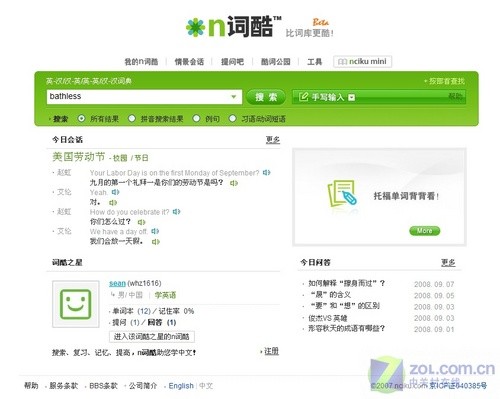Viewport: 500px width, 399px height.
Task: Expand the 手写输入 panel arrow
Action: (x=351, y=97)
